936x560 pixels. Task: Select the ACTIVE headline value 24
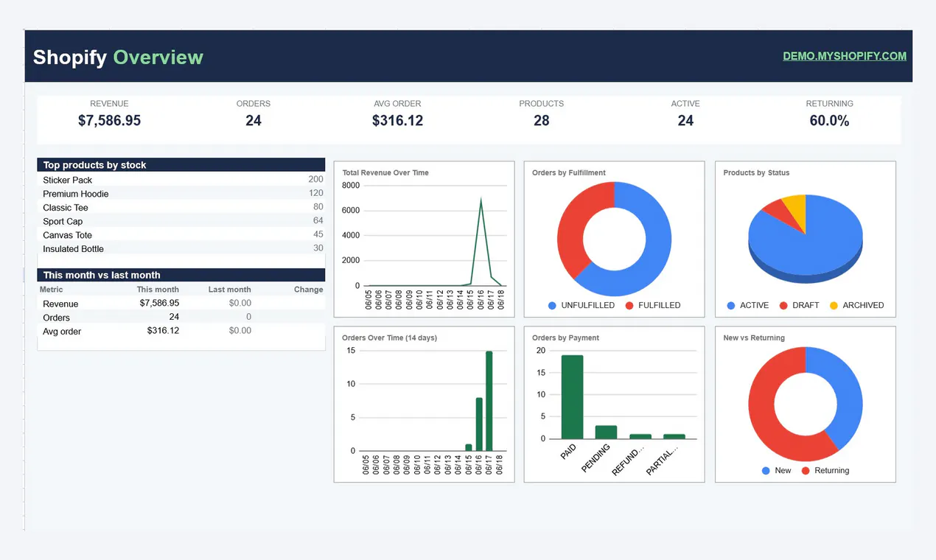[685, 120]
